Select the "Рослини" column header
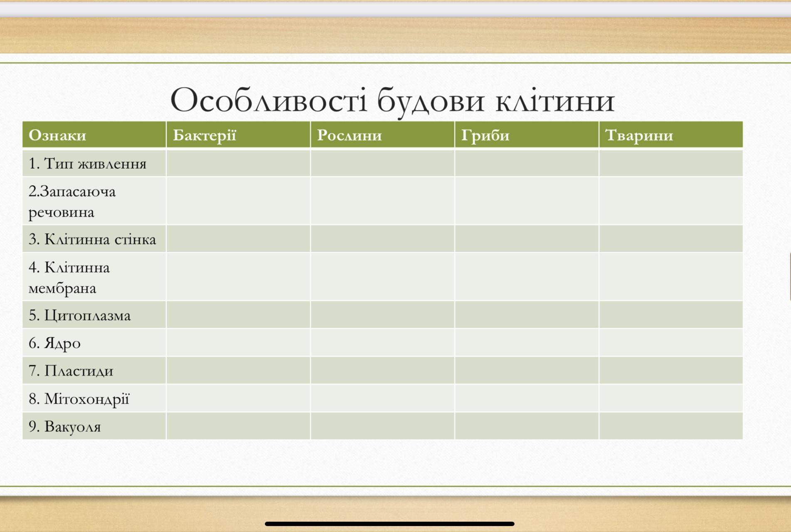The image size is (791, 532). click(382, 135)
